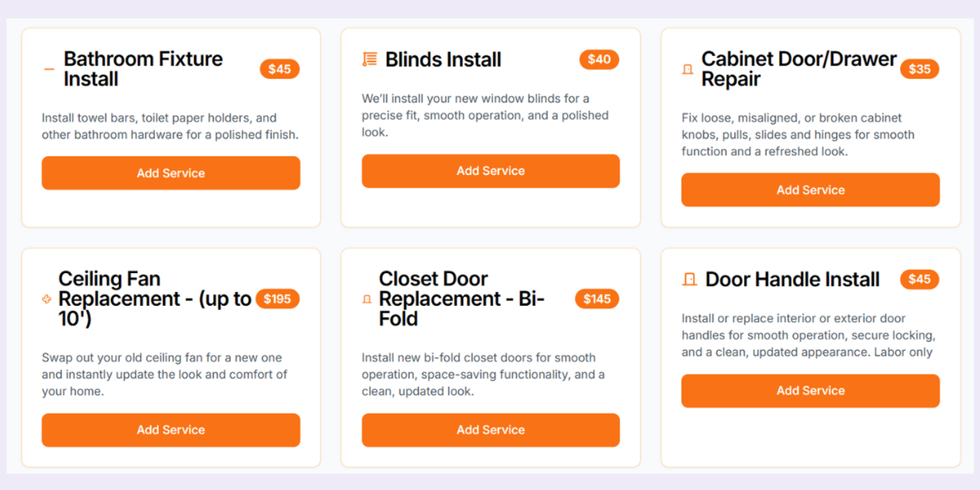
Task: Add the Ceiling Fan Replacement service
Action: point(171,430)
